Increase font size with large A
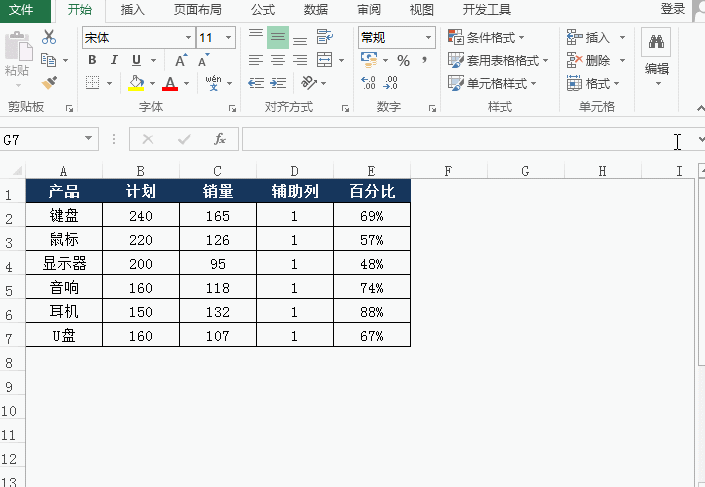This screenshot has height=487, width=705. [x=181, y=60]
